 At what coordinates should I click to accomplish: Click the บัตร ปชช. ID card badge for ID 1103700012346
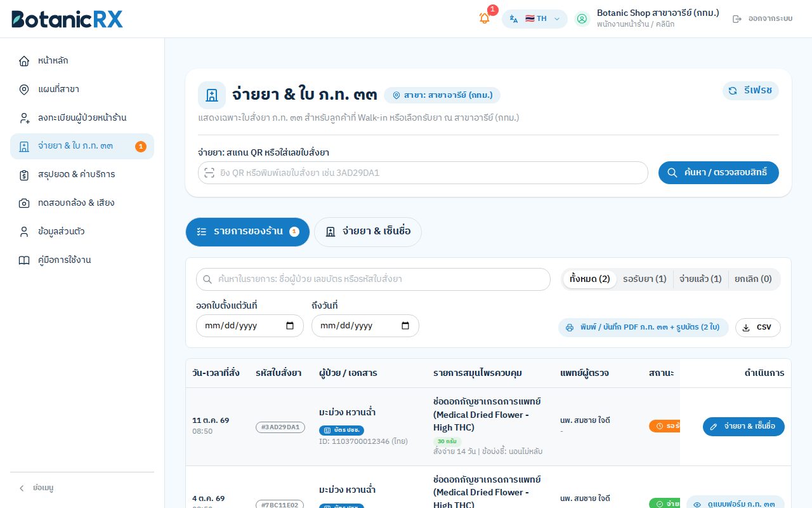point(341,430)
